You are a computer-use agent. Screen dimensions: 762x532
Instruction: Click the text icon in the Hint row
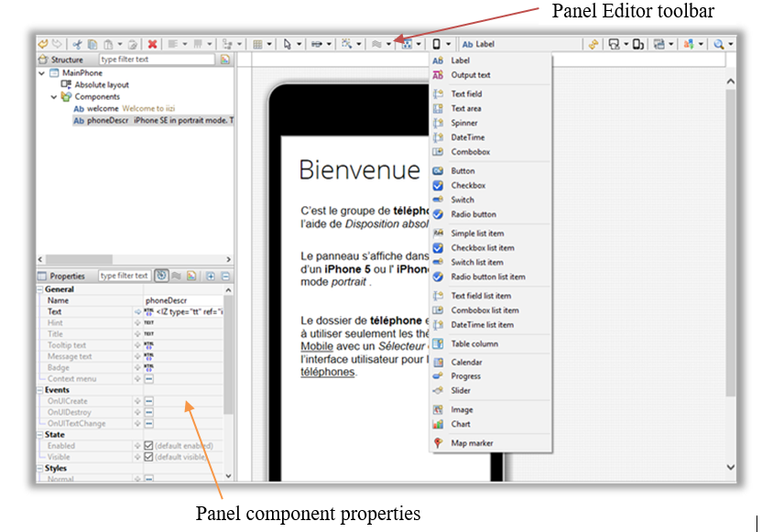149,322
